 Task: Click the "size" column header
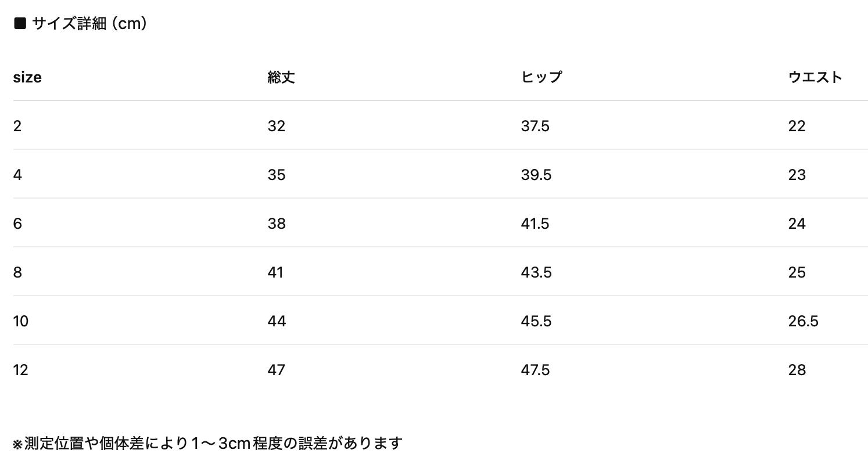pyautogui.click(x=27, y=77)
